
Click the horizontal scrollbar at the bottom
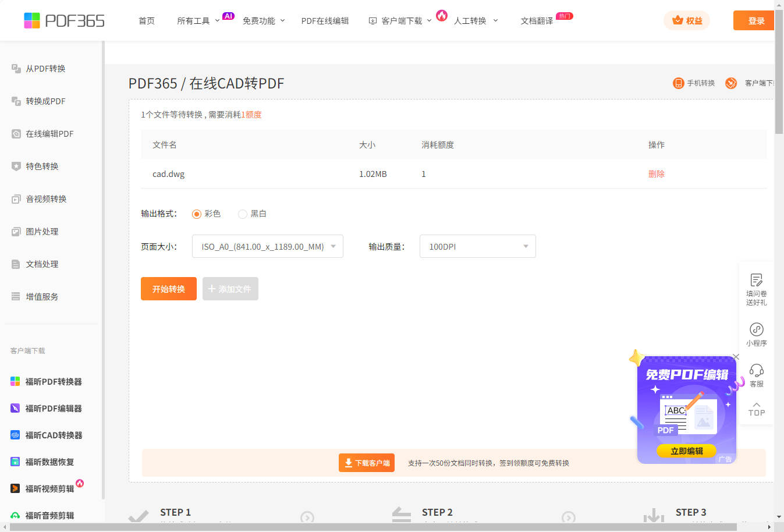pos(373,527)
